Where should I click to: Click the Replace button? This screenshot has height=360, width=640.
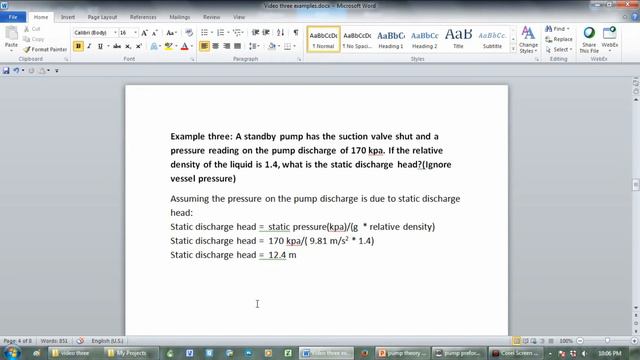click(559, 39)
